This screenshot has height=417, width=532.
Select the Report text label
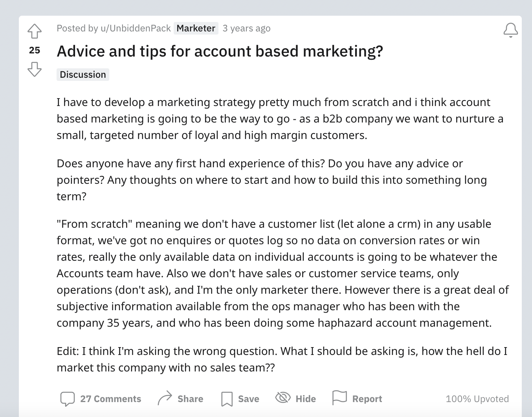point(367,399)
